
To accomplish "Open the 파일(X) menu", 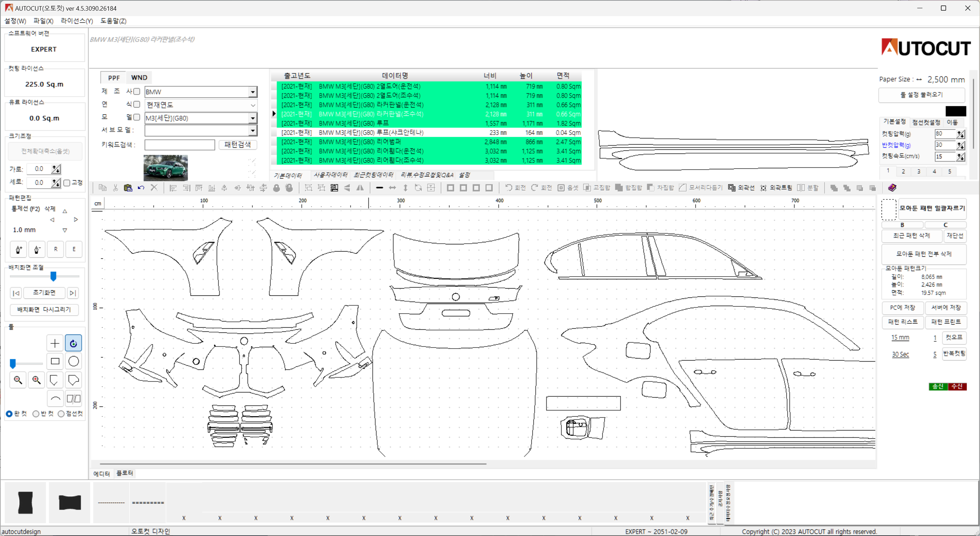I will (44, 21).
